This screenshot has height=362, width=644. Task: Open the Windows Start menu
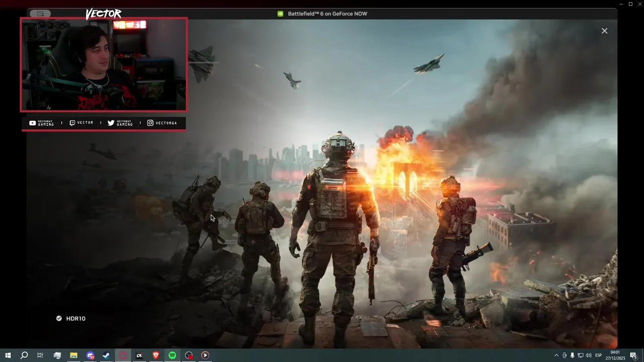[x=8, y=355]
